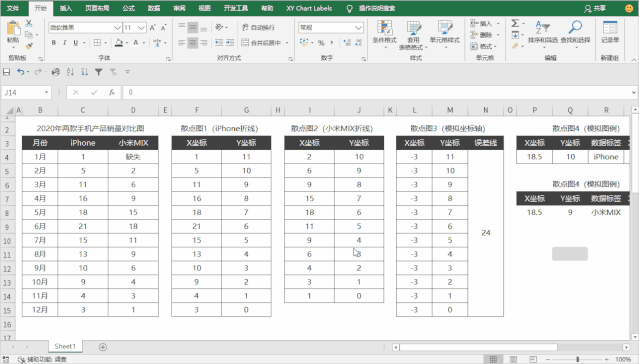
Task: Open the font name dropdown
Action: click(x=117, y=27)
